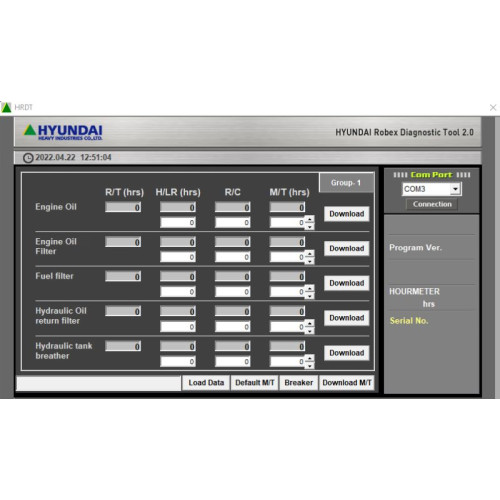The width and height of the screenshot is (500, 500).
Task: Close the HRDT window
Action: [493, 107]
